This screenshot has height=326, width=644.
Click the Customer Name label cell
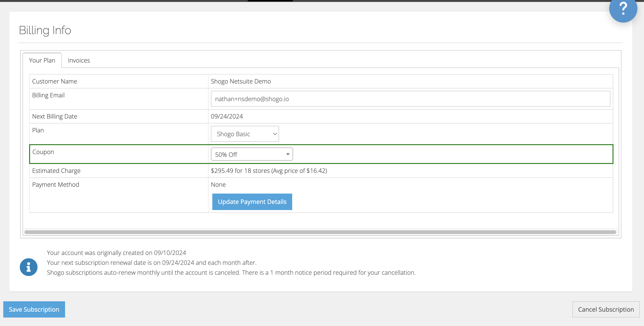tap(119, 81)
